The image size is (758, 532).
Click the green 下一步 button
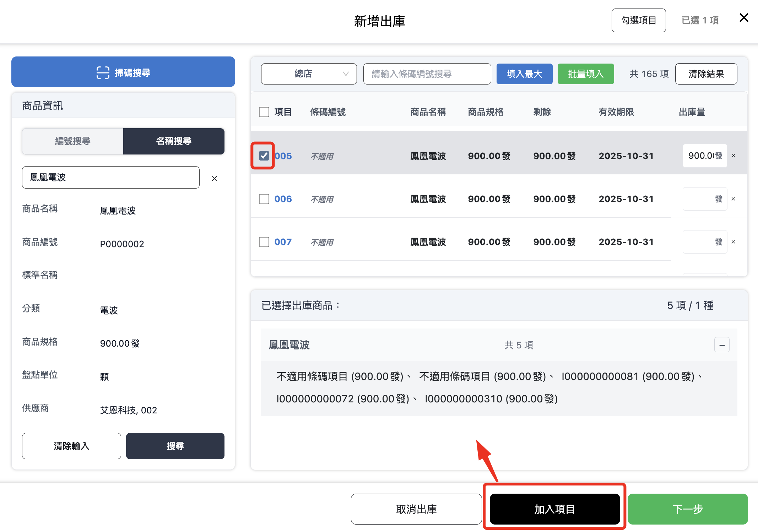[x=687, y=509]
